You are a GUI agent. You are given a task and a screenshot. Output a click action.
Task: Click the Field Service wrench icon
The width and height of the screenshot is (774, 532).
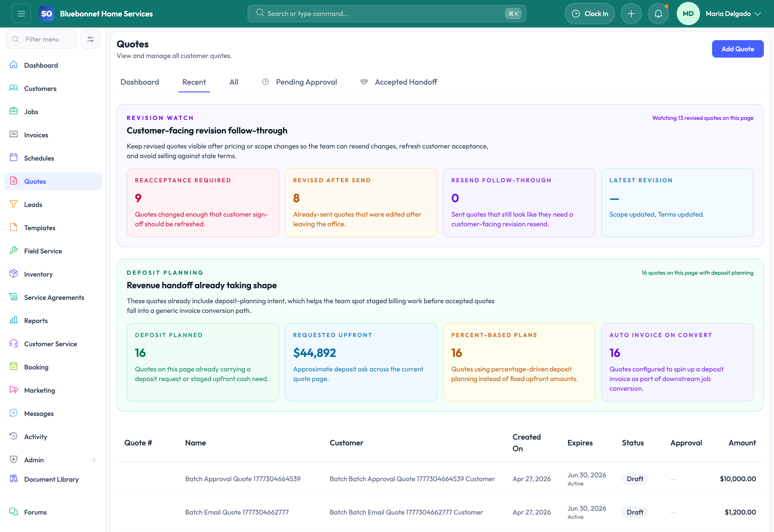[14, 250]
